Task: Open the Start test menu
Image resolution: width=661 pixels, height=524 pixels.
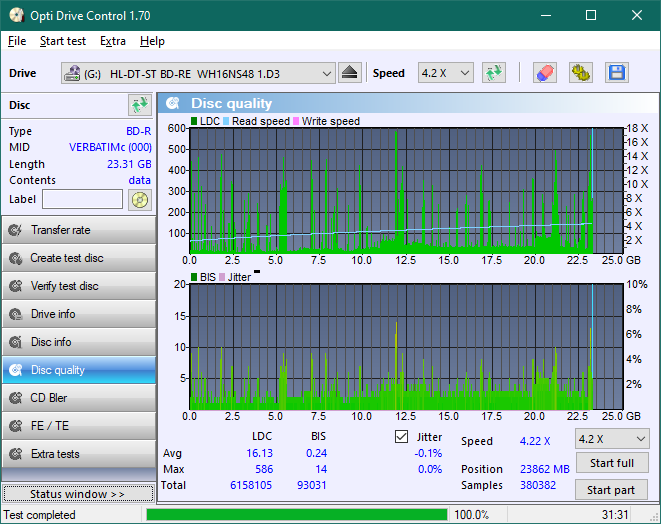Action: [x=62, y=41]
